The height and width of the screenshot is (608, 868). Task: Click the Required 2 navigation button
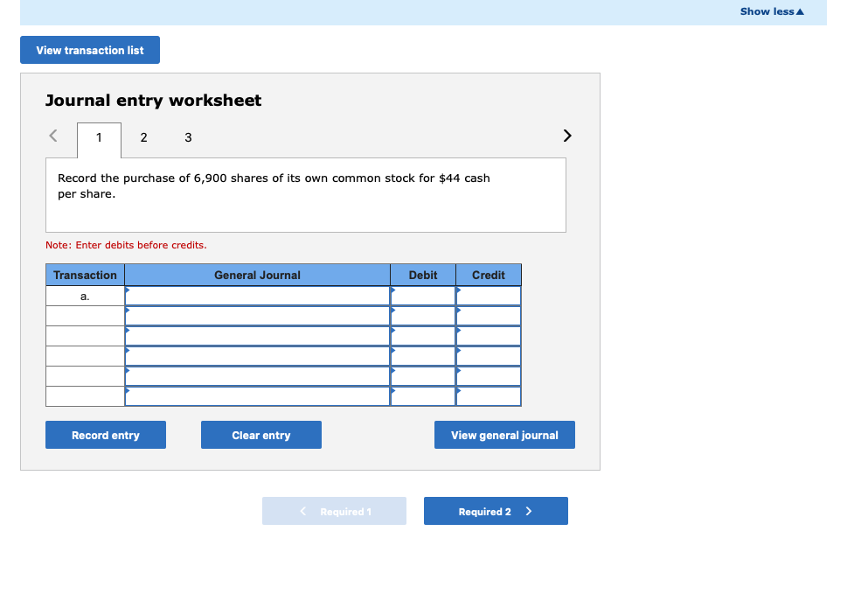coord(496,511)
